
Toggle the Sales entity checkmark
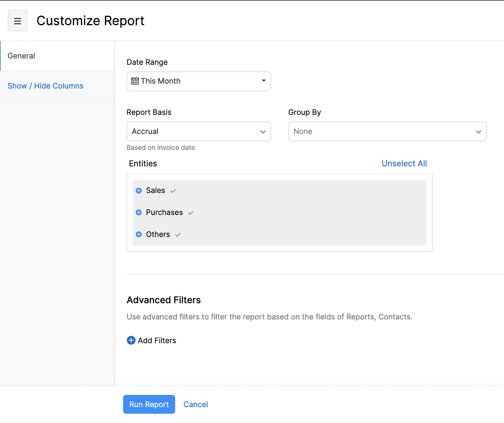tap(173, 191)
